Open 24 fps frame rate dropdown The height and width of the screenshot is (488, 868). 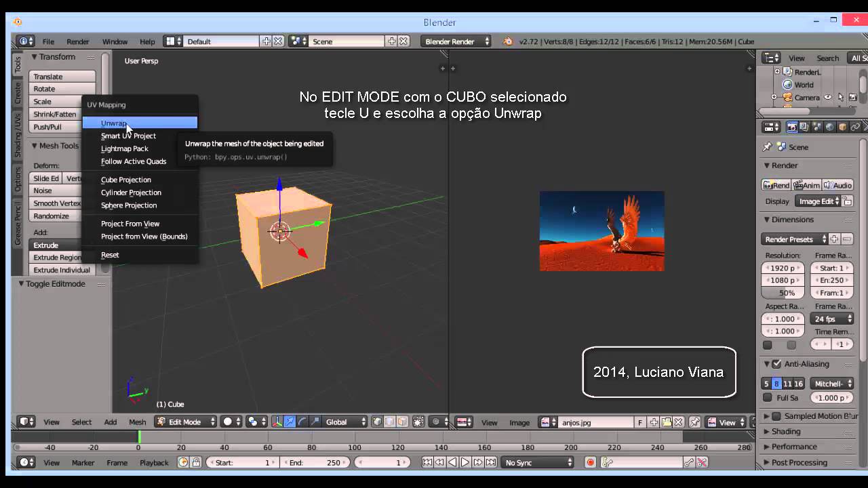tap(832, 319)
